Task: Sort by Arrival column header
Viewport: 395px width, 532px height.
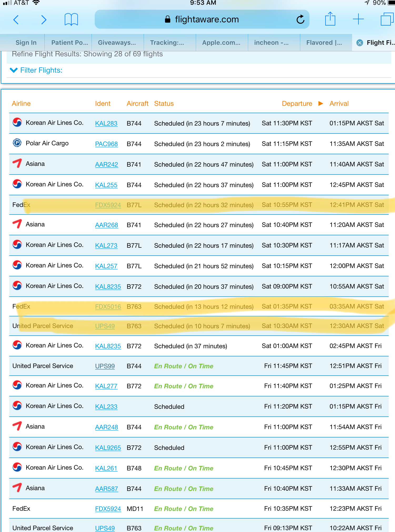Action: (x=339, y=103)
